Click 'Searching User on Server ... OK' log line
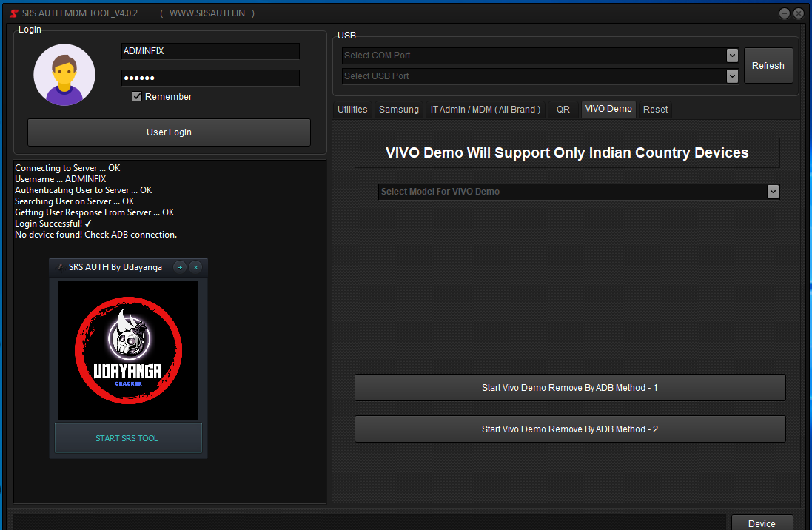This screenshot has width=812, height=530. point(75,201)
